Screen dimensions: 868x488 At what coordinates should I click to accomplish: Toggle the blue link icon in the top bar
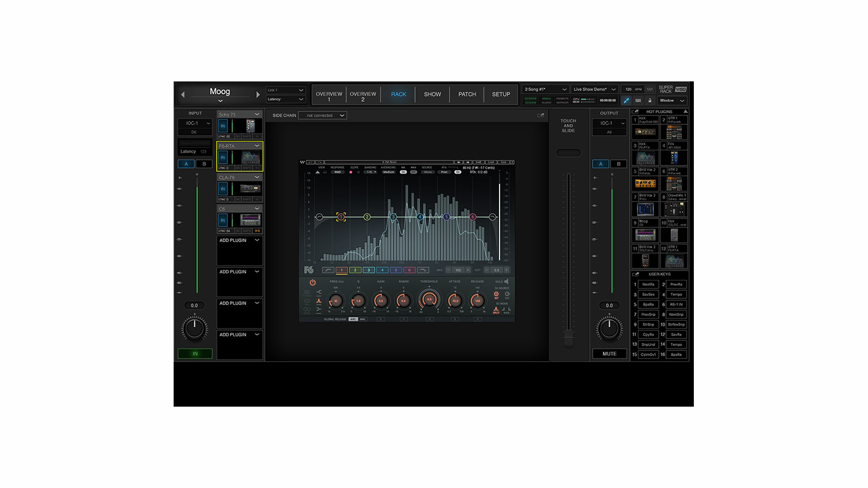coord(626,100)
